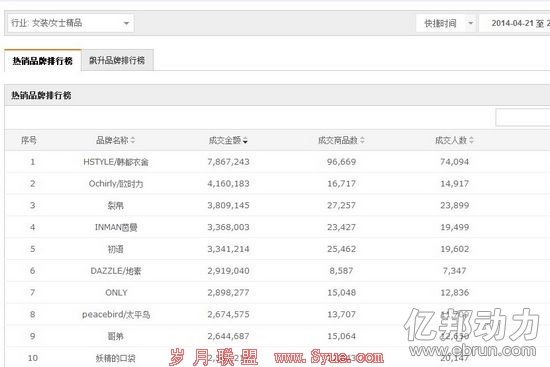Sort by 成交金额 column header
This screenshot has height=367, width=550.
point(228,140)
